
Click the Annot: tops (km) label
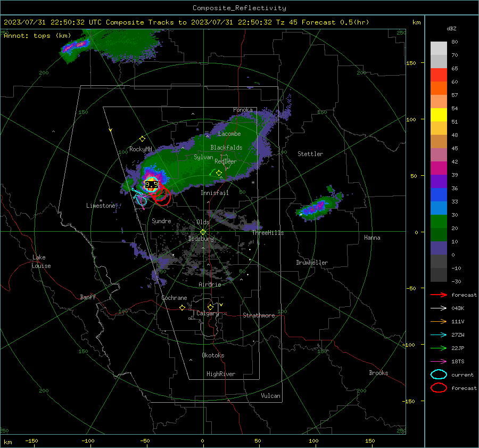tap(37, 36)
